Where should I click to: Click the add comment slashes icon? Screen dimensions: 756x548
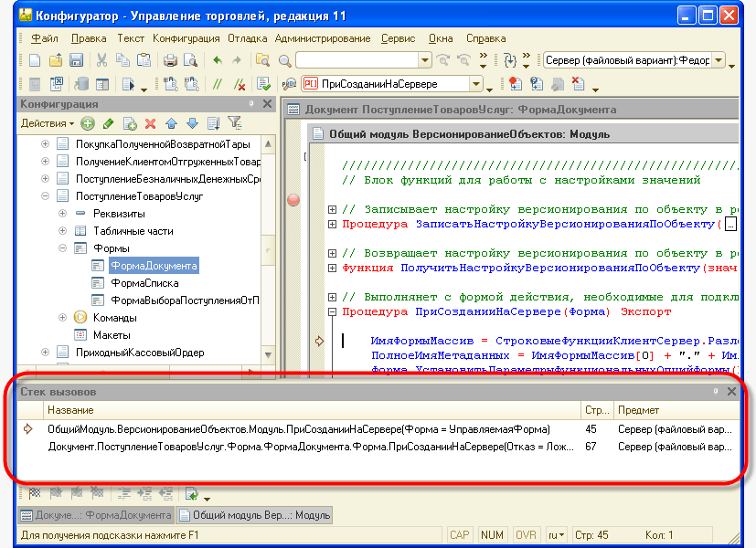tap(217, 84)
